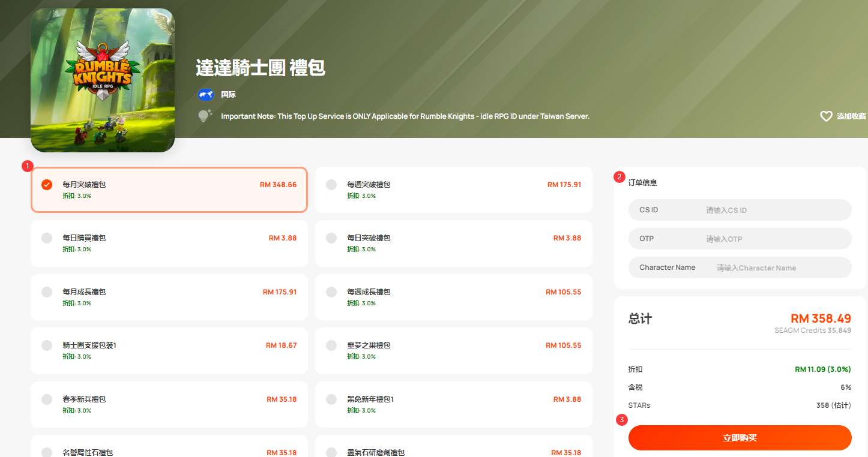Click the heart favorite icon

826,116
